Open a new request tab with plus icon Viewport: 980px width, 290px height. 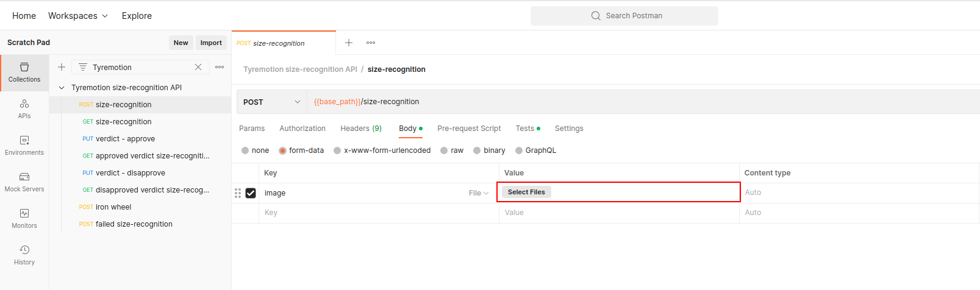(x=349, y=43)
